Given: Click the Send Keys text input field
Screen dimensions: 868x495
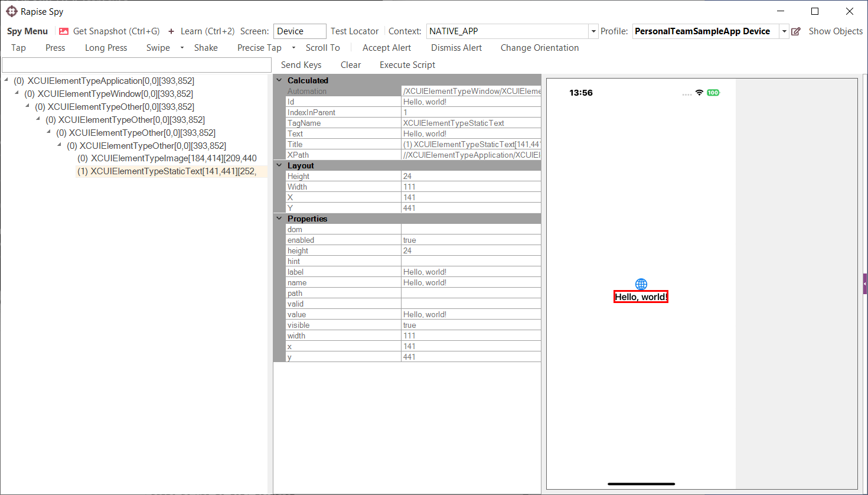Looking at the screenshot, I should pyautogui.click(x=136, y=65).
